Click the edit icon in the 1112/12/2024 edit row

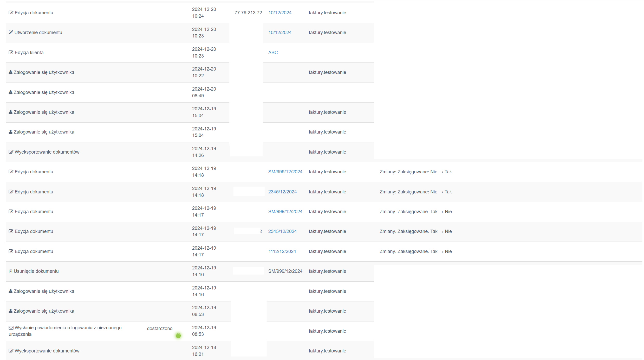click(11, 251)
